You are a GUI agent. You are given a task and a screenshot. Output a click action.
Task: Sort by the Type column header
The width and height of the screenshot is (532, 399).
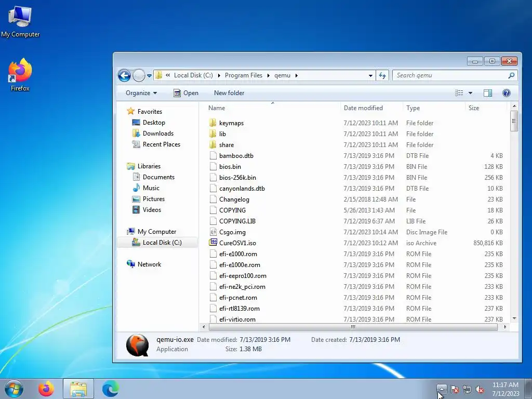tap(433, 108)
